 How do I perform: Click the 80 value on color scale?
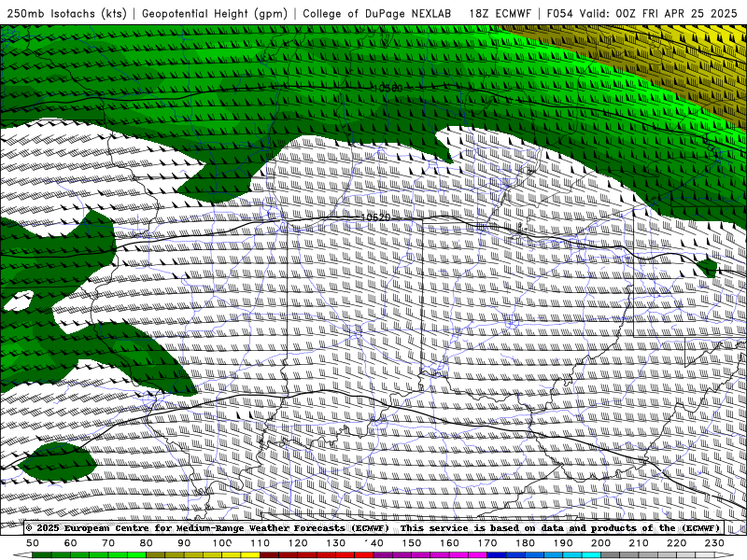[147, 543]
